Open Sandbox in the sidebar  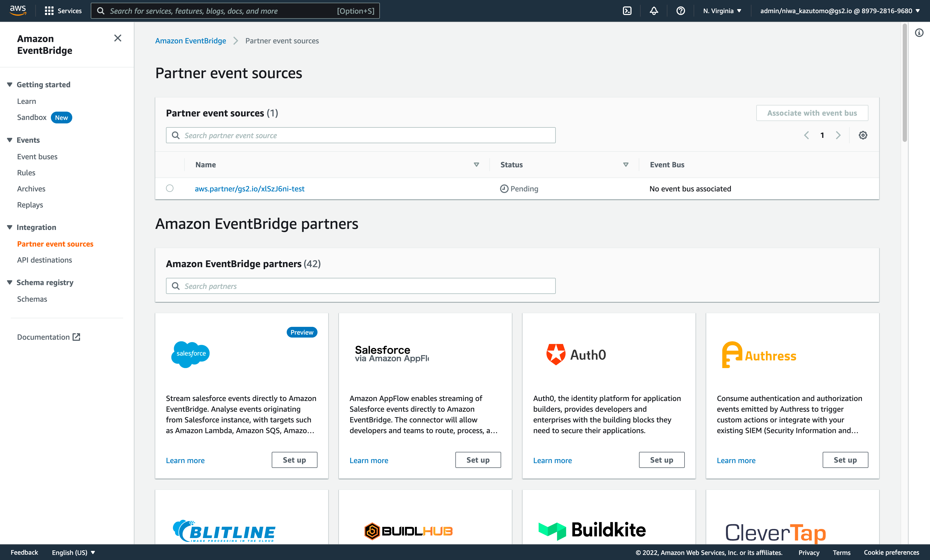[x=32, y=117]
